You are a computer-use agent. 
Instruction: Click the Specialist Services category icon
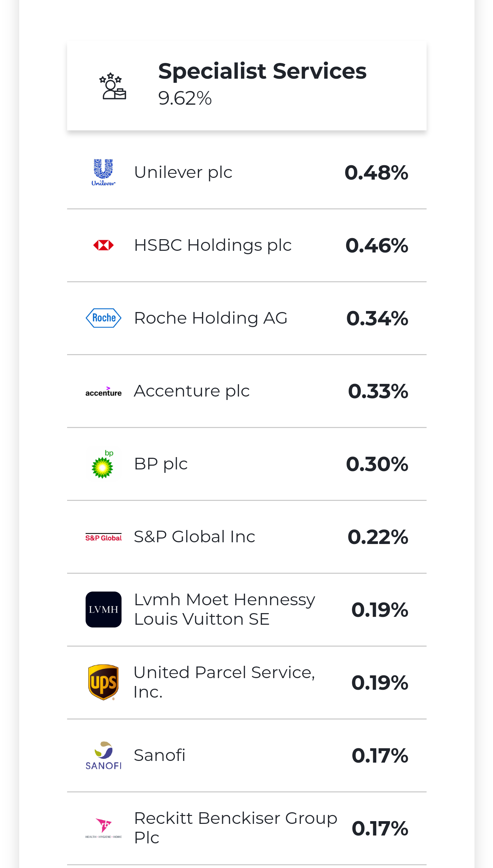click(x=113, y=87)
